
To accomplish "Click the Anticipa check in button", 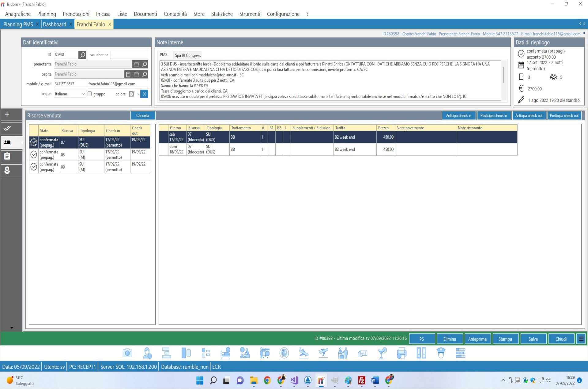I will pos(458,116).
